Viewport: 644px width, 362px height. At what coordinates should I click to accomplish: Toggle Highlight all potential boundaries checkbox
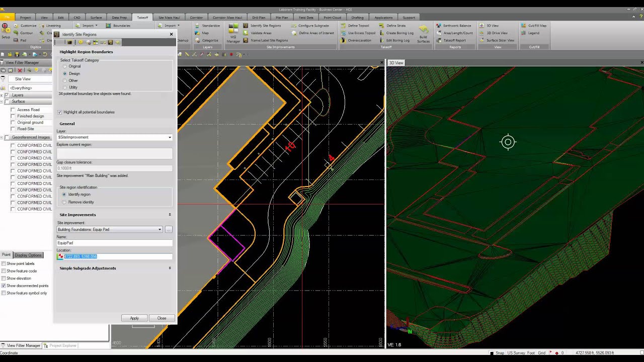pos(59,112)
